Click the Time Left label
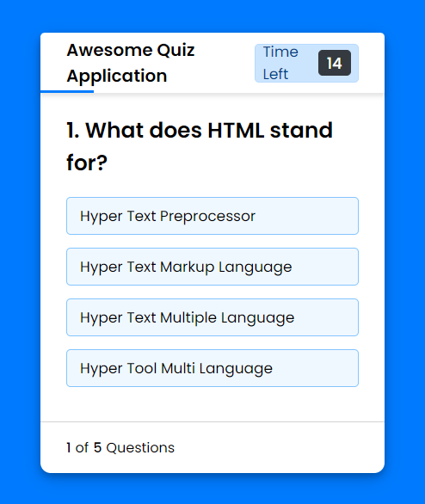 (280, 63)
